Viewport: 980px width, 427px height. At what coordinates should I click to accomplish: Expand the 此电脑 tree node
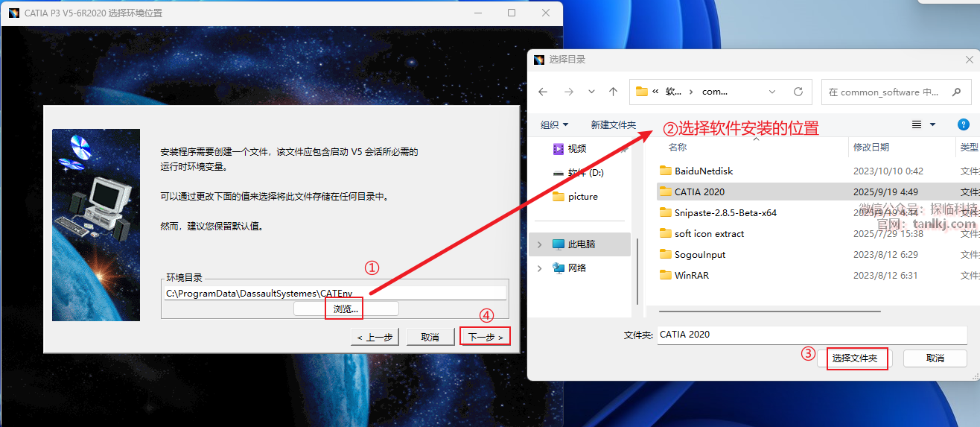pyautogui.click(x=540, y=244)
